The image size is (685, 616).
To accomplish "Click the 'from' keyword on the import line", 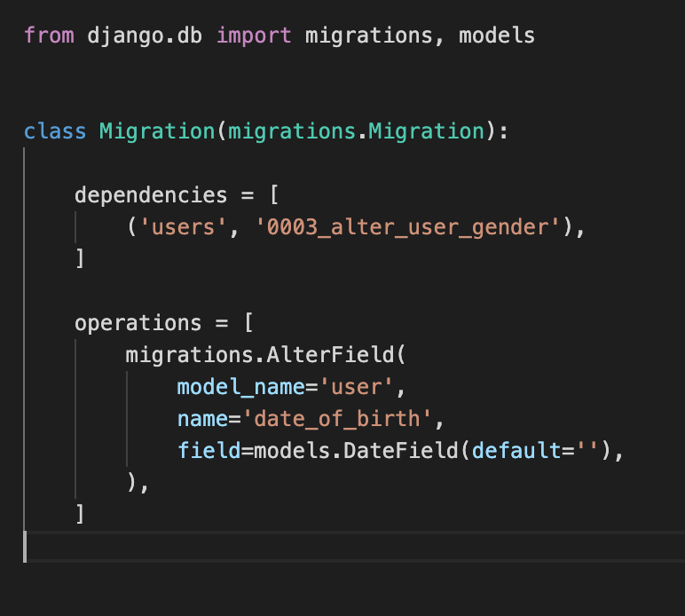I will pos(49,35).
